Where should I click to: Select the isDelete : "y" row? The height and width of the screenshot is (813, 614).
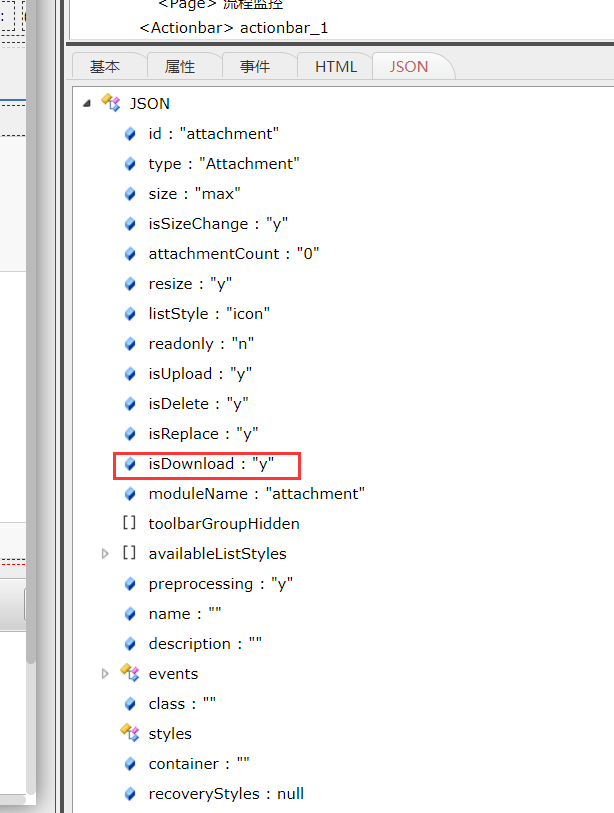[199, 404]
